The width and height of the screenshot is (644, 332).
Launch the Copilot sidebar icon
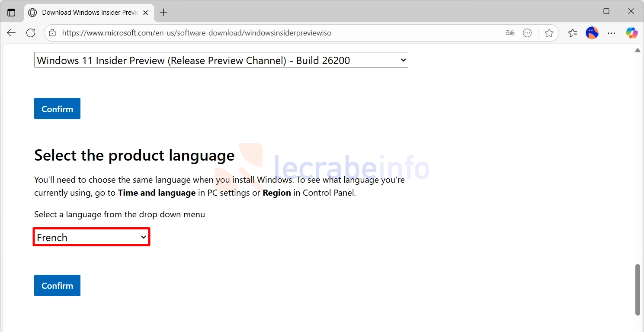point(631,33)
